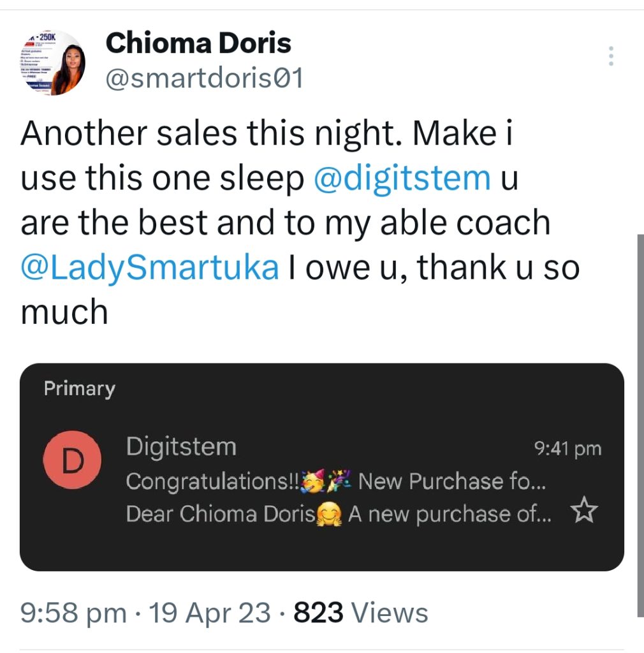644x653 pixels.
Task: View the 823 Views count
Action: (x=360, y=613)
